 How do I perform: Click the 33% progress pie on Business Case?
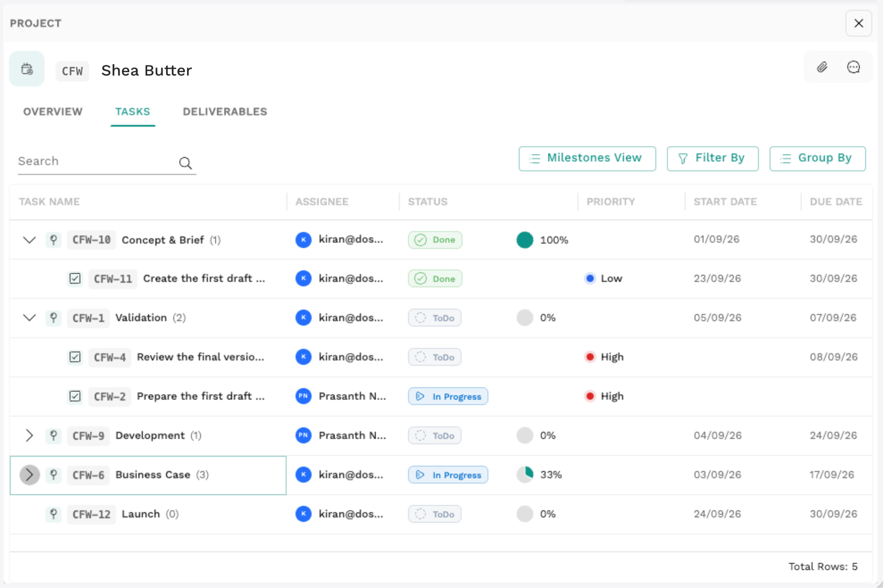[525, 475]
